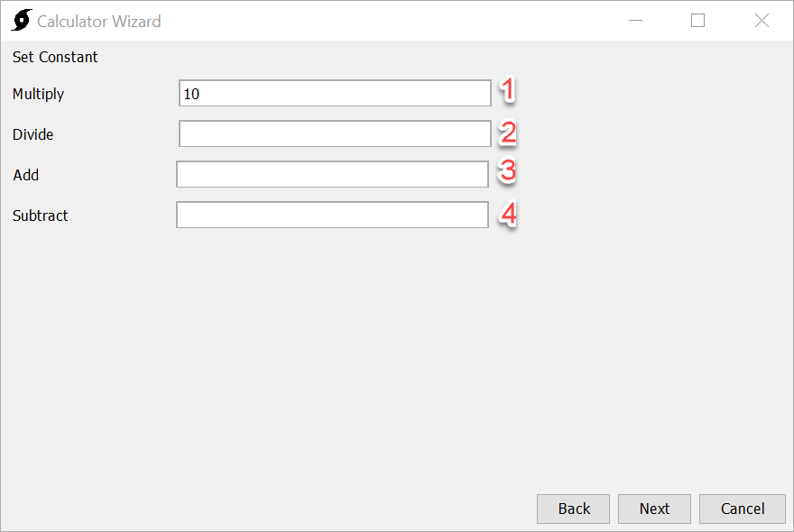Click the Multiply label
This screenshot has height=532, width=794.
pos(38,94)
